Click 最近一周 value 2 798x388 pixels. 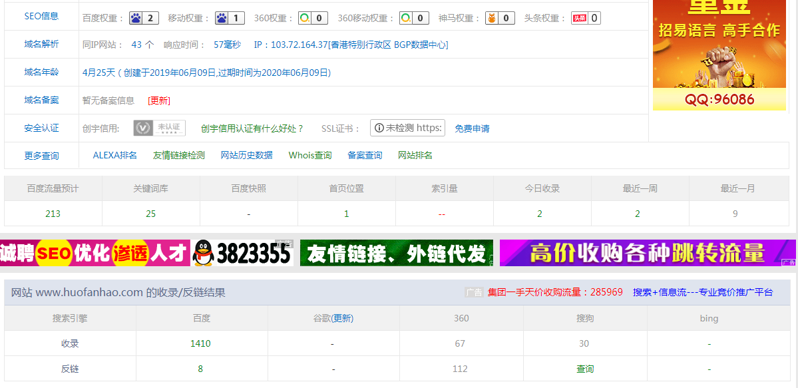click(x=638, y=214)
